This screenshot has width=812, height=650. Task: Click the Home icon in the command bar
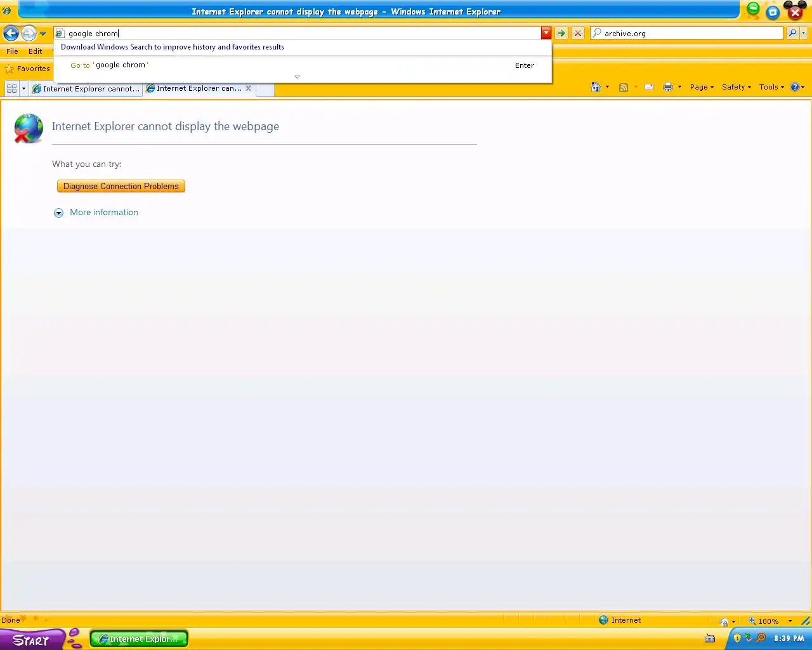click(596, 87)
